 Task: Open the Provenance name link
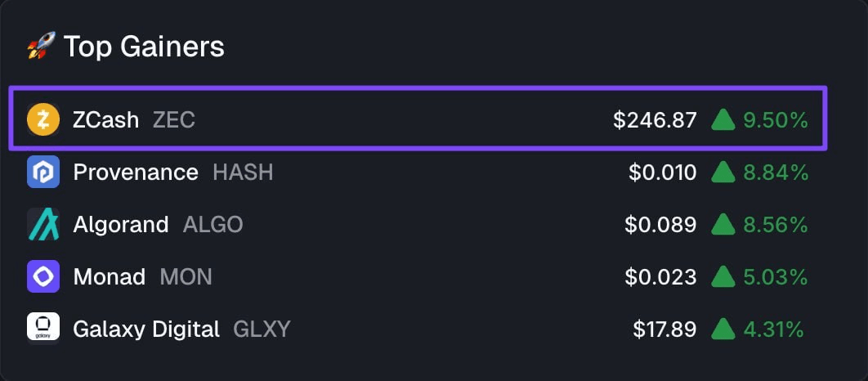coord(136,173)
